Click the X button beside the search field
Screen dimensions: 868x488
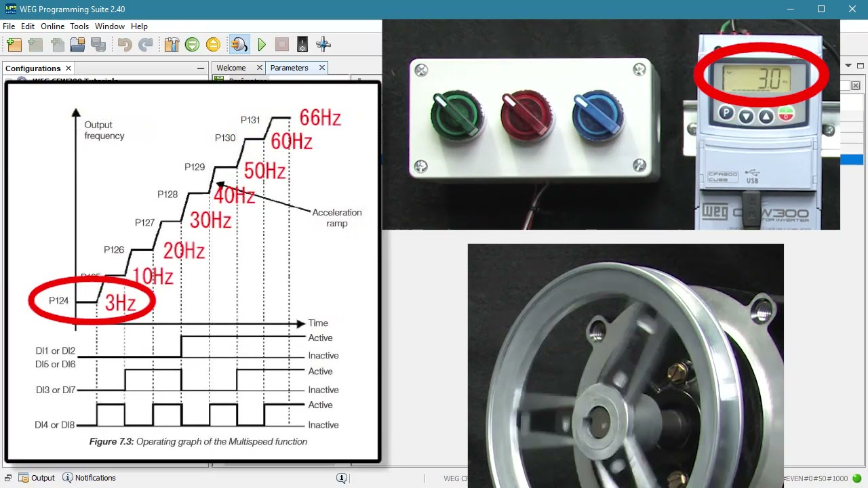click(x=856, y=86)
